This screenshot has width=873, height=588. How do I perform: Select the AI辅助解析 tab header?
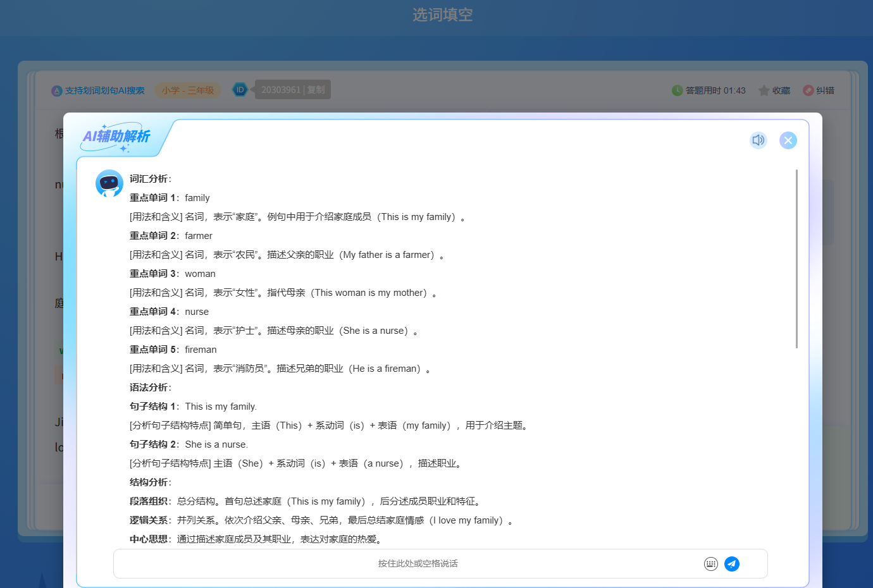[116, 136]
